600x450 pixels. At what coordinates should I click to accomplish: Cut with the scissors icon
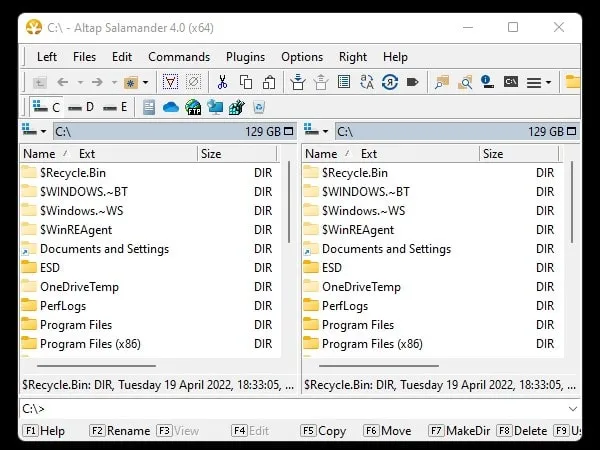222,82
